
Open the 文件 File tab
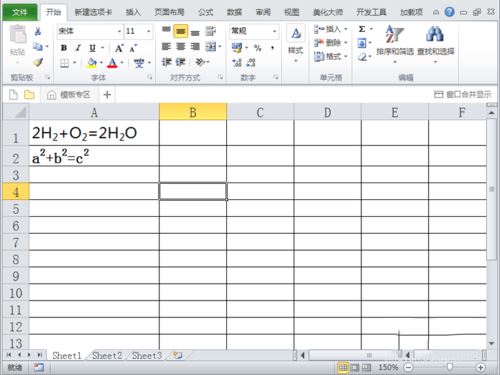tap(20, 12)
